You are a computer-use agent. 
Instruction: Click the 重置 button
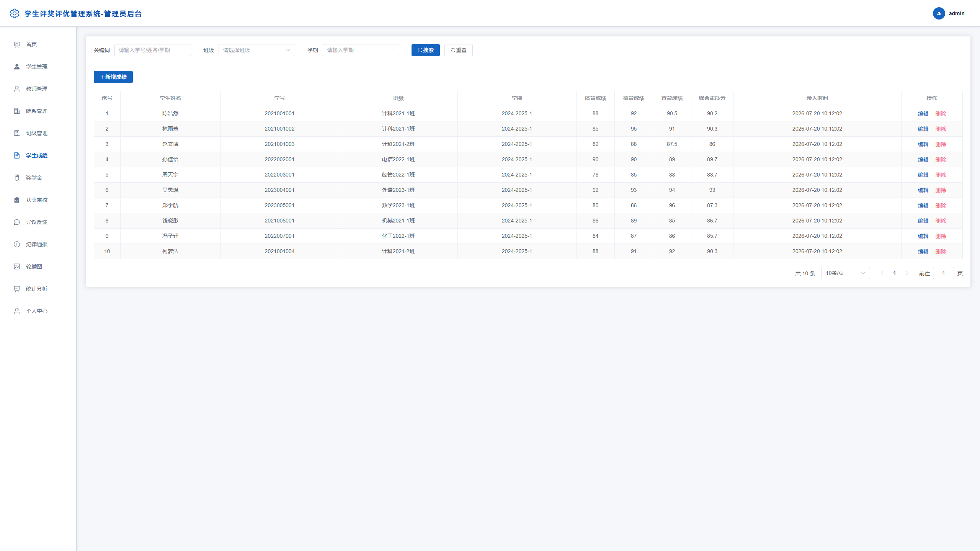458,50
